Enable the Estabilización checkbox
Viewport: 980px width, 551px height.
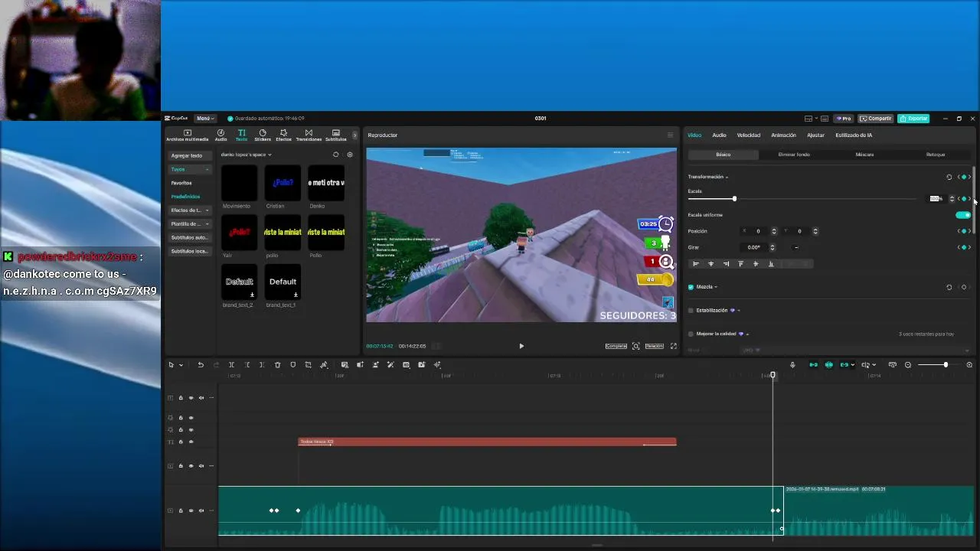[691, 311]
